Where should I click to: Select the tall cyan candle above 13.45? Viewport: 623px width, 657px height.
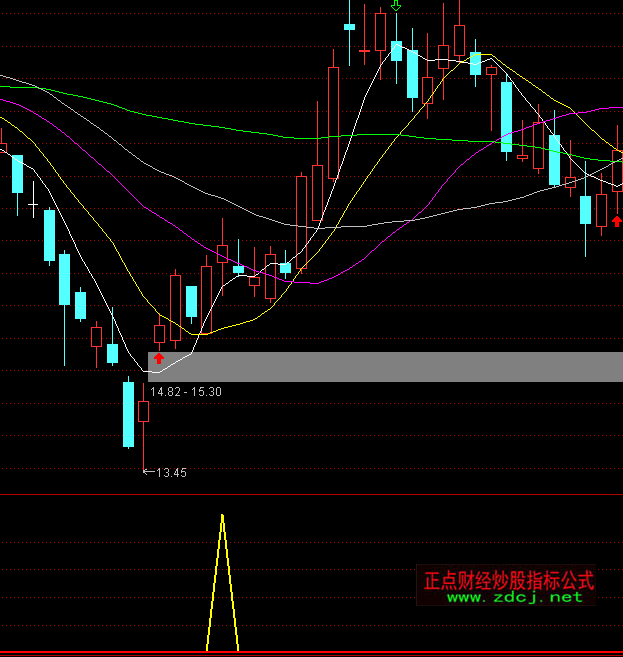click(x=128, y=414)
